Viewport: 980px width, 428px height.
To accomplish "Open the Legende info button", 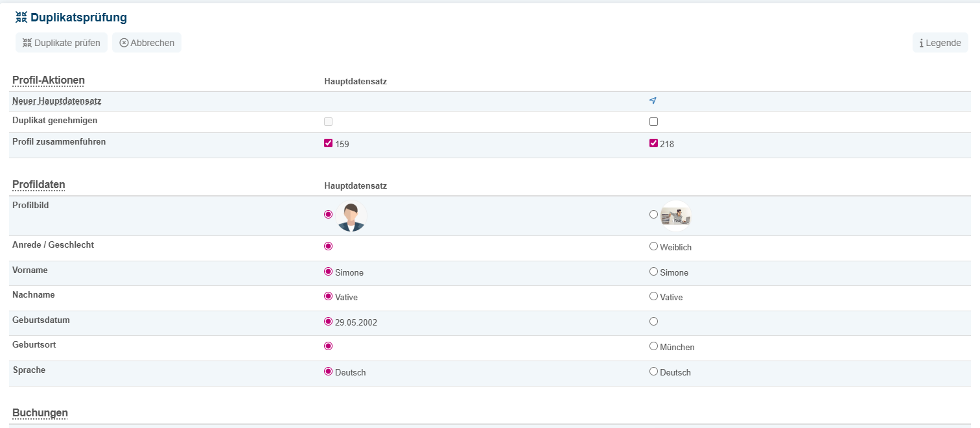I will (x=940, y=43).
